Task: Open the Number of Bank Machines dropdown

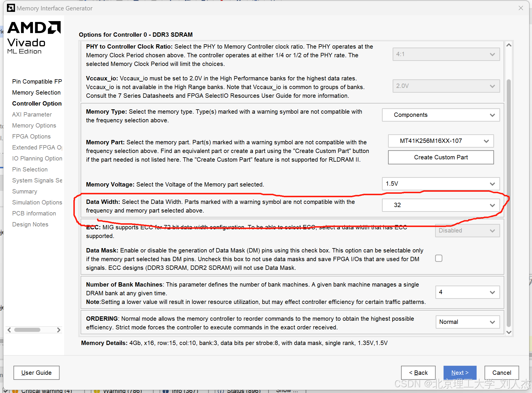Action: pos(467,292)
